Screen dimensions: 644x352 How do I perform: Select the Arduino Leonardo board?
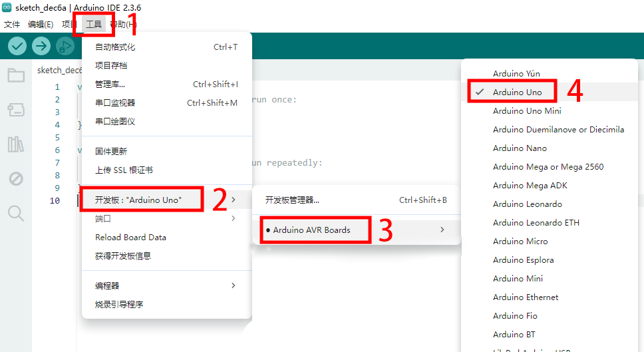tap(550, 204)
